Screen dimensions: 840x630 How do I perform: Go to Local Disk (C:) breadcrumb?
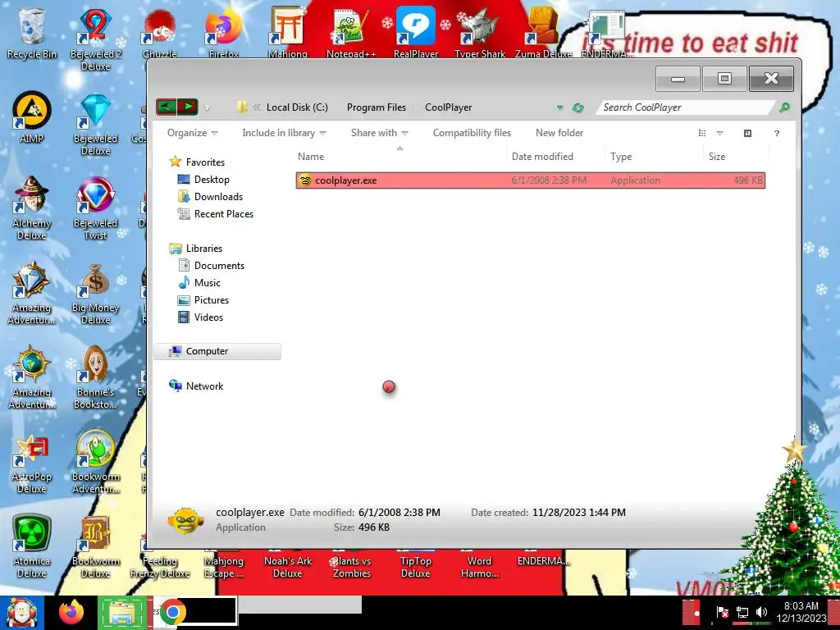click(x=297, y=107)
